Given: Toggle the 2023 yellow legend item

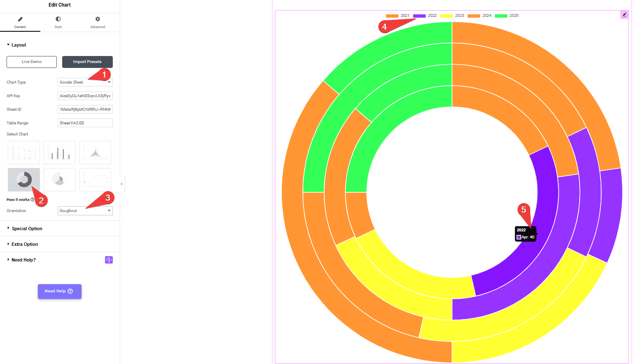Looking at the screenshot, I should [x=452, y=16].
